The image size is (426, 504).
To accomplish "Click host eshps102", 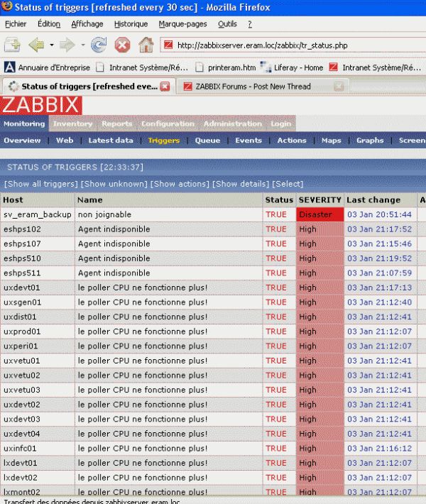I will (22, 229).
